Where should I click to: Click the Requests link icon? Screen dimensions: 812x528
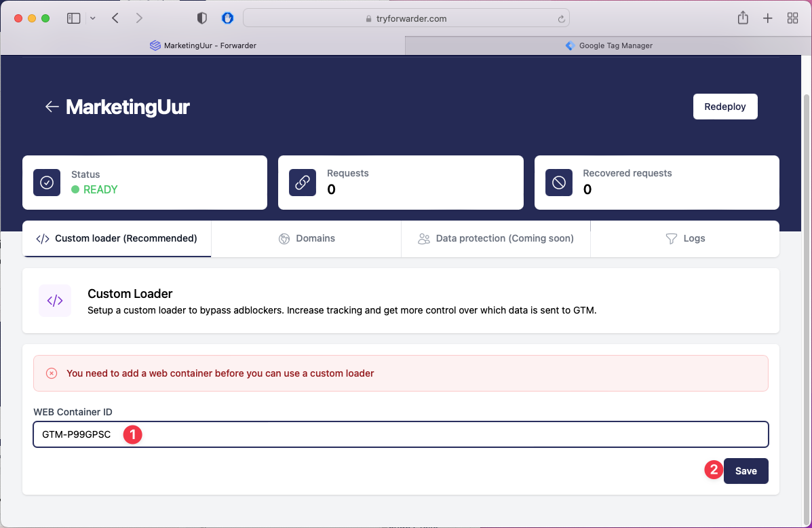coord(303,183)
